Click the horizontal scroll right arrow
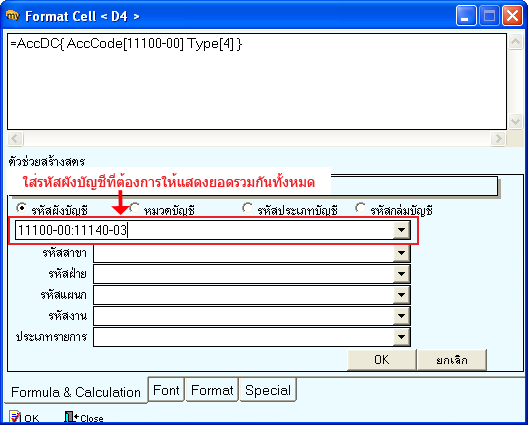The width and height of the screenshot is (528, 425). coord(498,138)
